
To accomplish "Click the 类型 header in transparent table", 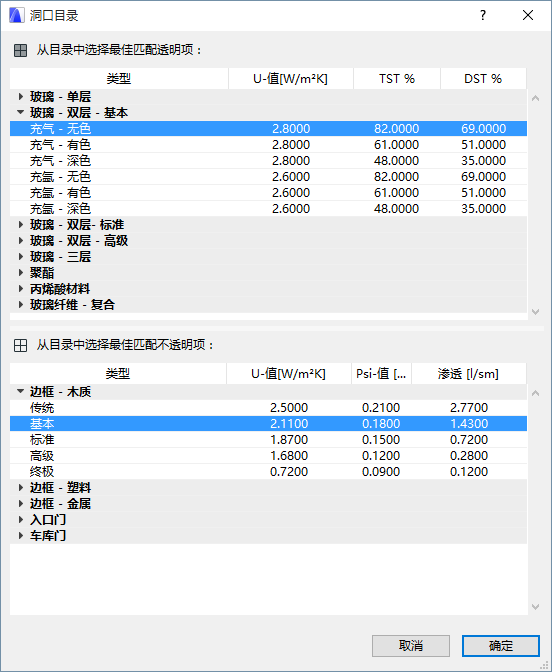I will (x=119, y=79).
